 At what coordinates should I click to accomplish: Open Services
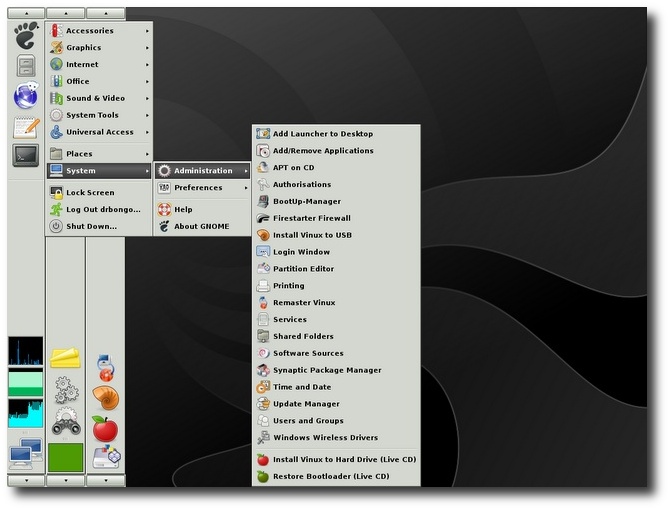tap(336, 319)
